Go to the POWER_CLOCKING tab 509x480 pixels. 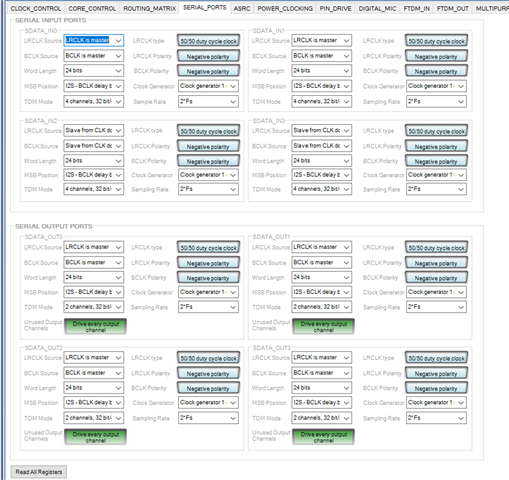(285, 8)
